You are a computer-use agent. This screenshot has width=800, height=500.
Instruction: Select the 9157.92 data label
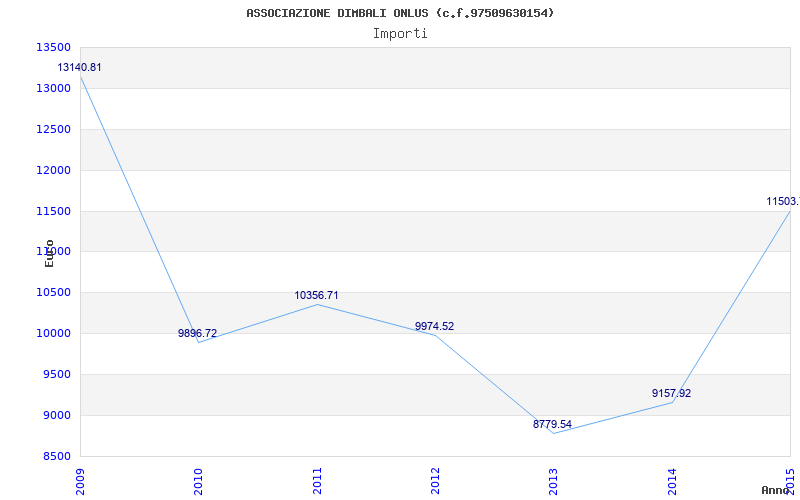click(x=671, y=393)
